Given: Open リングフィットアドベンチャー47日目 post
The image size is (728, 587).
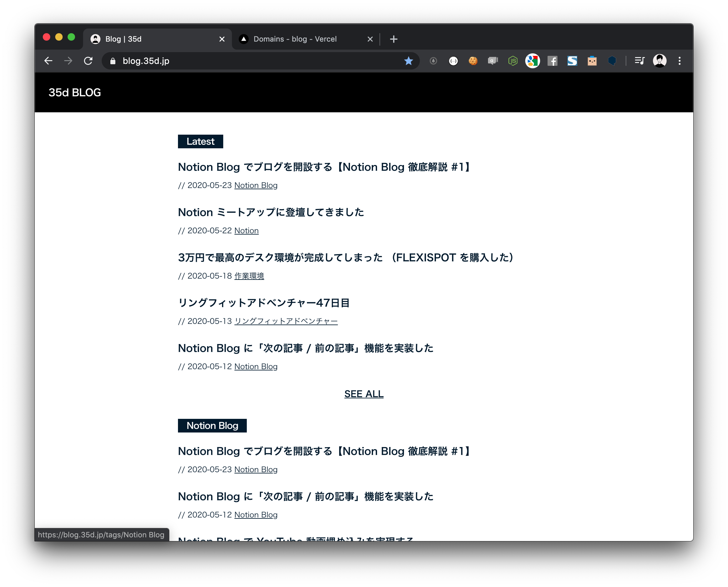Looking at the screenshot, I should pyautogui.click(x=264, y=303).
